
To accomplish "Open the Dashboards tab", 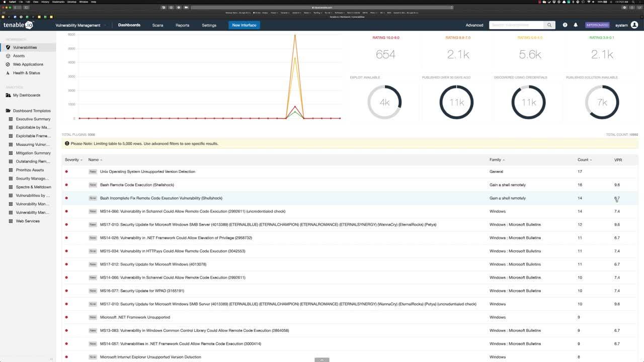I will coord(129,25).
